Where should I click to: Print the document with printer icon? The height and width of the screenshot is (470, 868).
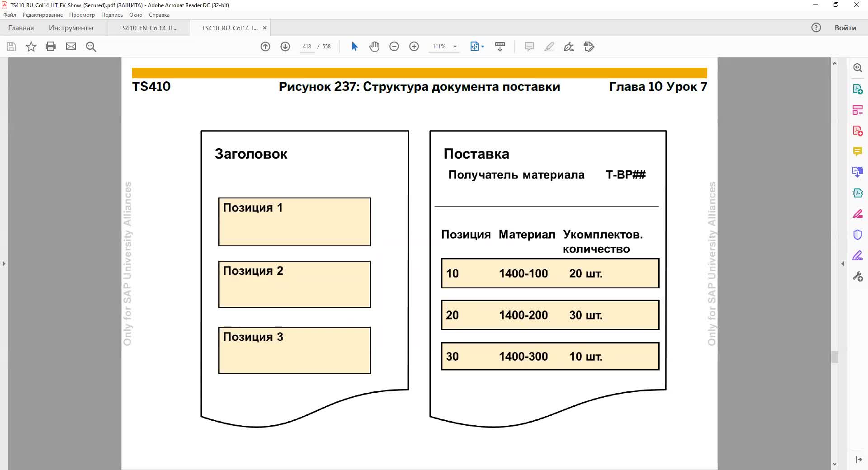point(51,47)
